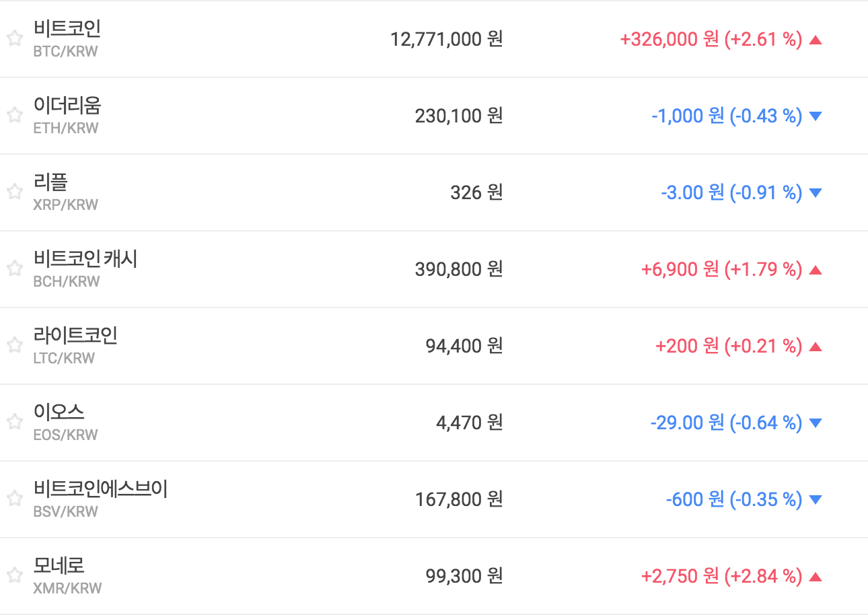Screen dimensions: 868x615
Task: Click the Bitcoin Cash price 390,800 won
Action: (x=458, y=269)
